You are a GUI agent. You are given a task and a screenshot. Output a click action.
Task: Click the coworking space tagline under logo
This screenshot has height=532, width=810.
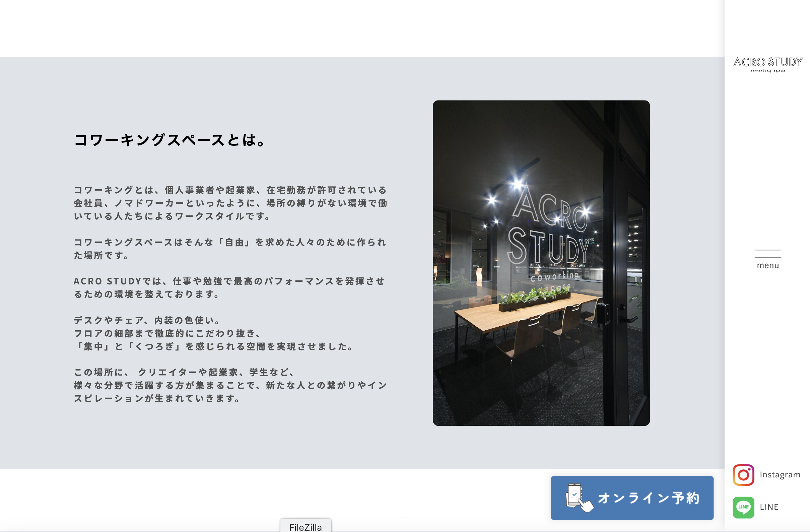tap(768, 71)
